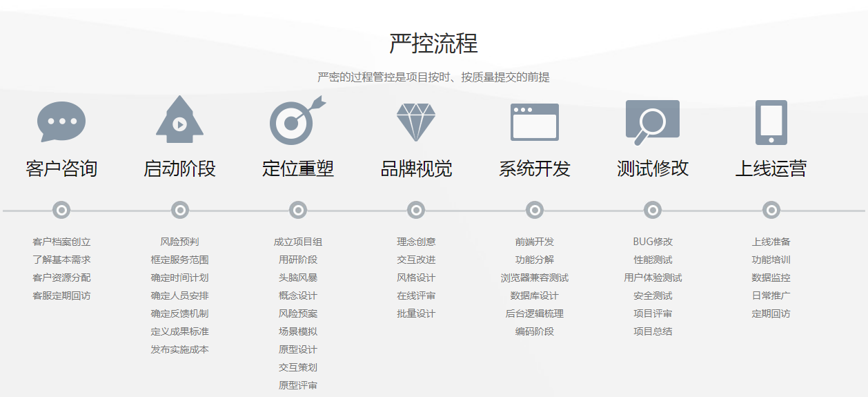This screenshot has height=397, width=868.
Task: Click the BUG修改 item
Action: tap(653, 242)
